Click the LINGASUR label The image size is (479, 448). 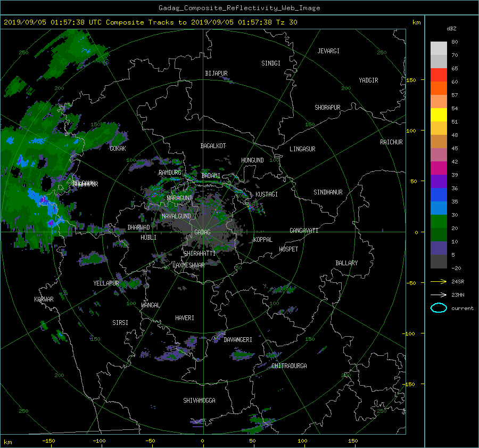[302, 149]
